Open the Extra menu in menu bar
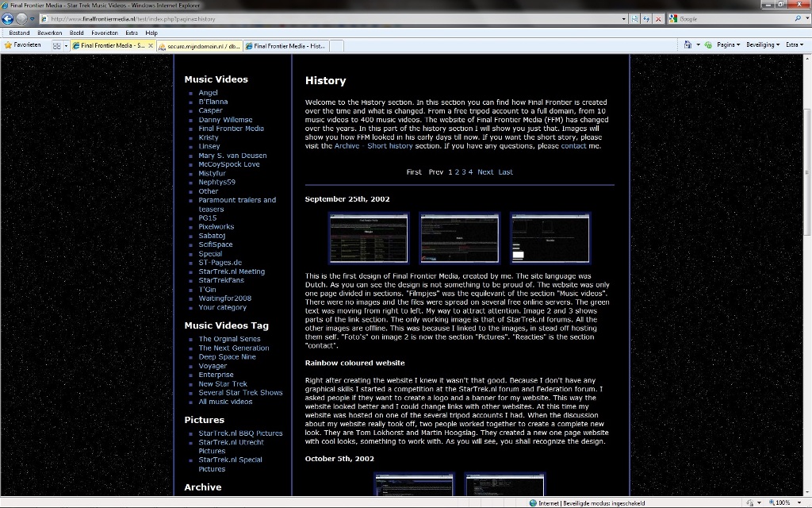This screenshot has width=812, height=508. (x=132, y=33)
